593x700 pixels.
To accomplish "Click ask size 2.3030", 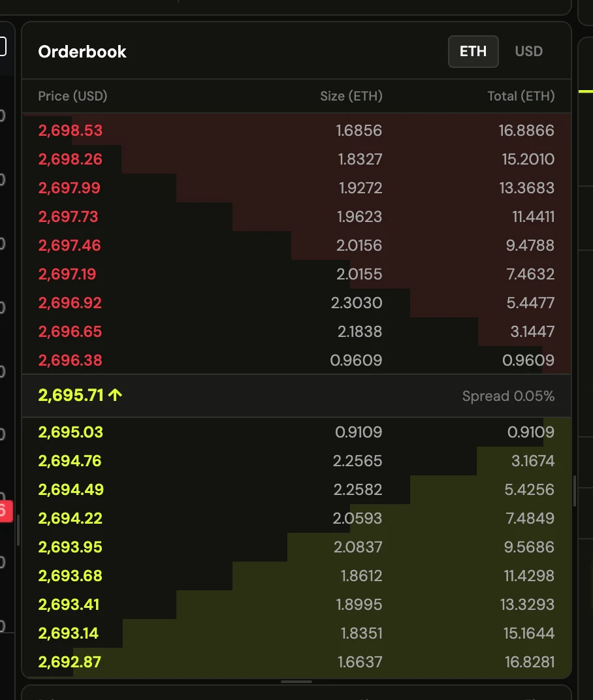I will [357, 303].
